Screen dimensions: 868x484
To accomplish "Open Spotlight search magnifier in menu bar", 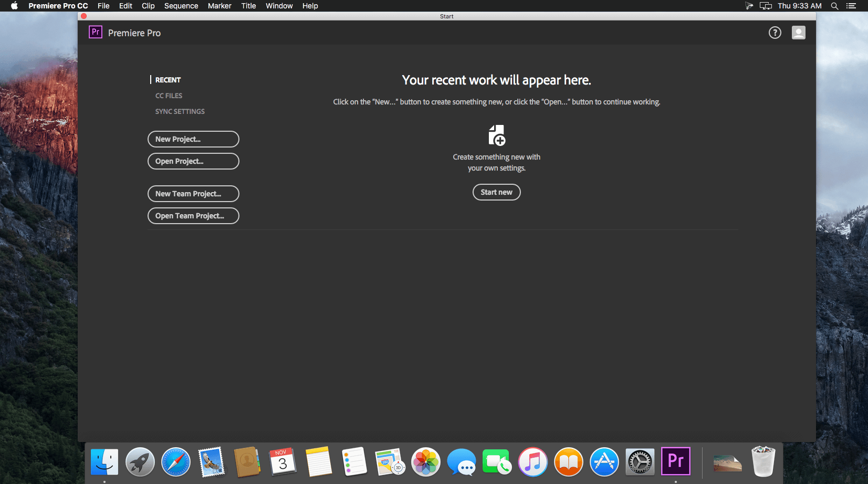I will (834, 6).
